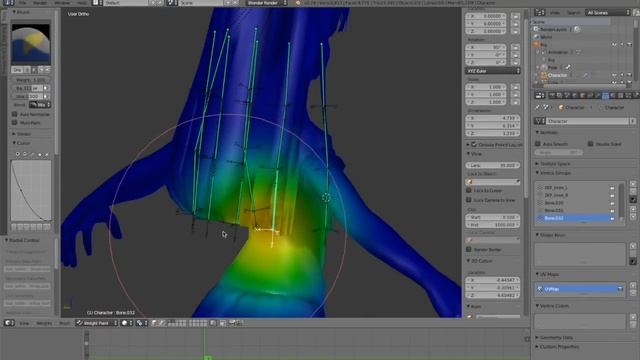Enable the Auto Normalize checkbox
Screen dimensions: 640x360
(x=15, y=114)
